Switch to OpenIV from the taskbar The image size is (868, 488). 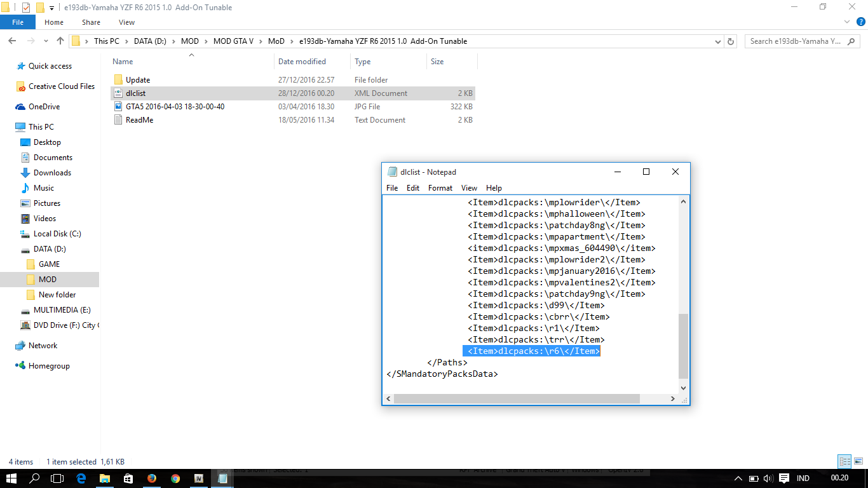tap(199, 478)
